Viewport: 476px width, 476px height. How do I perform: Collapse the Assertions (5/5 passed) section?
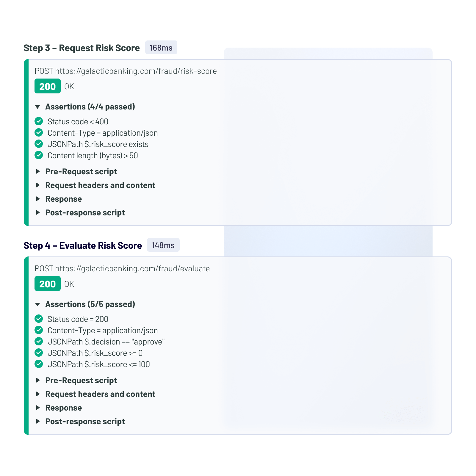pyautogui.click(x=37, y=304)
